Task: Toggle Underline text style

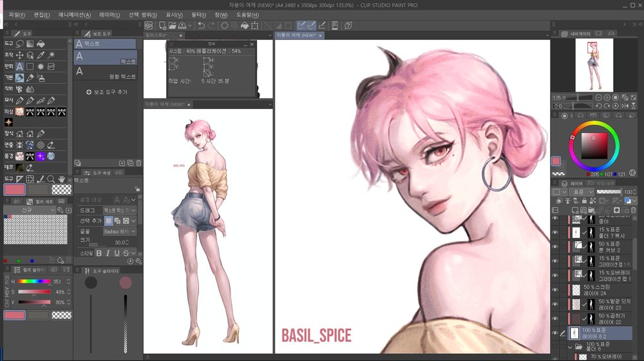Action: [x=117, y=253]
